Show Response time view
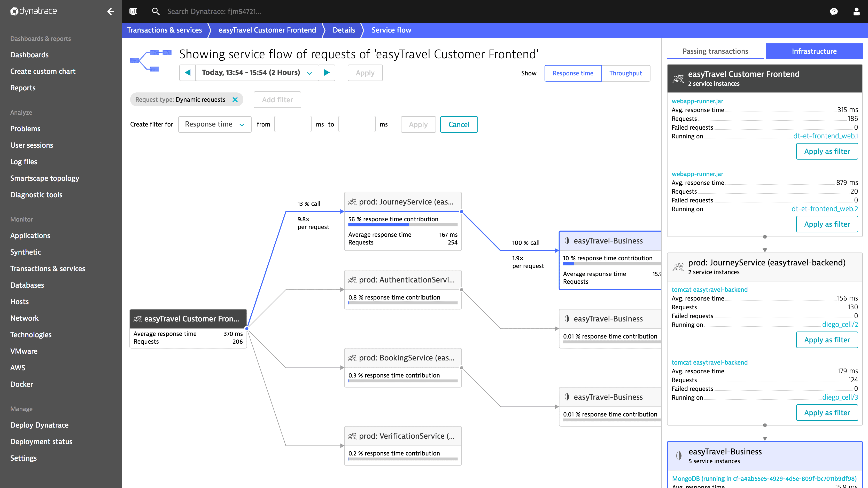868x488 pixels. click(x=573, y=73)
